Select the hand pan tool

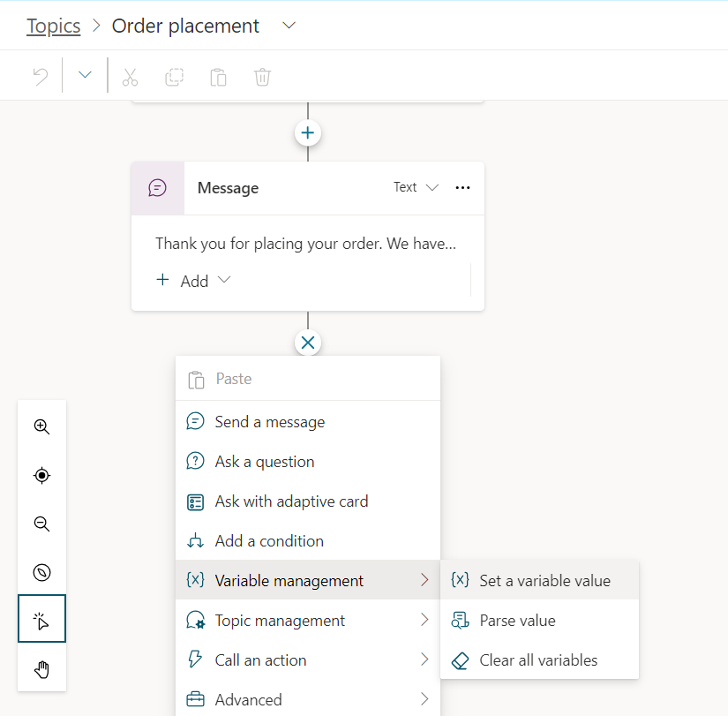coord(41,670)
